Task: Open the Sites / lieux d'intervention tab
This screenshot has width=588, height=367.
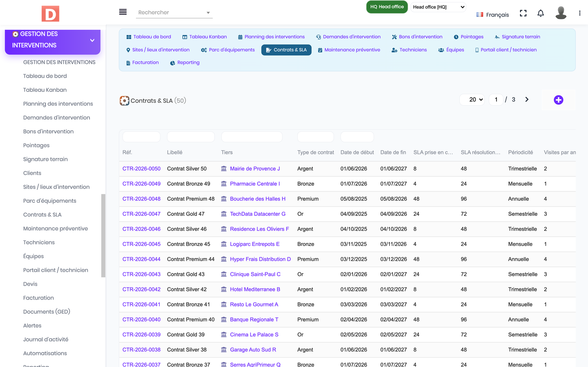Action: click(158, 50)
